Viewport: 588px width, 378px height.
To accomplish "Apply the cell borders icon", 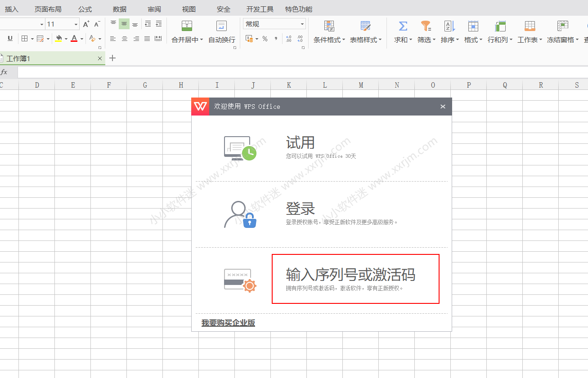I will click(x=25, y=39).
